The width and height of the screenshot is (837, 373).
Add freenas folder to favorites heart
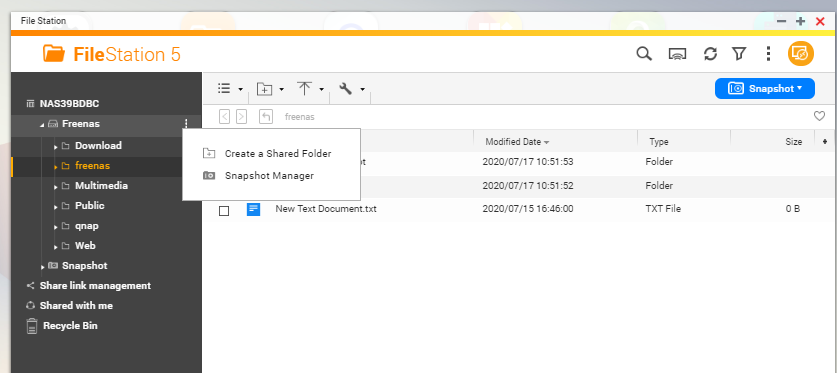[x=819, y=116]
